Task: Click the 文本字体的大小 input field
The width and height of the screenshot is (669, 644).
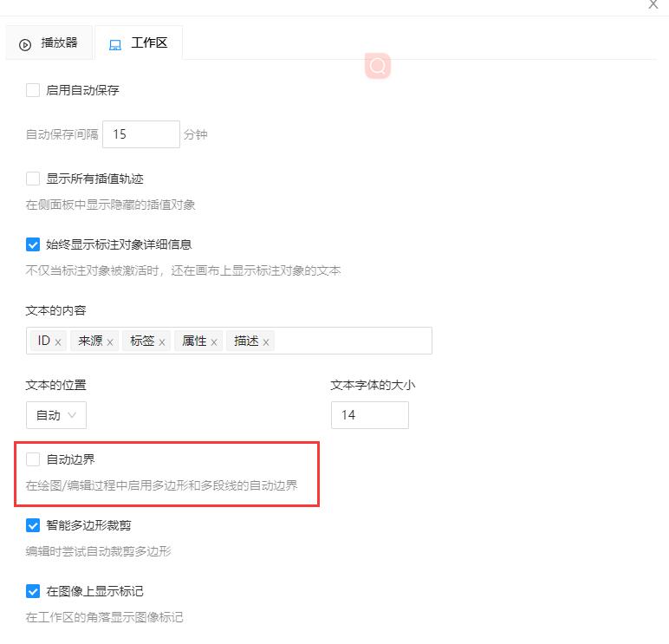Action: 369,415
